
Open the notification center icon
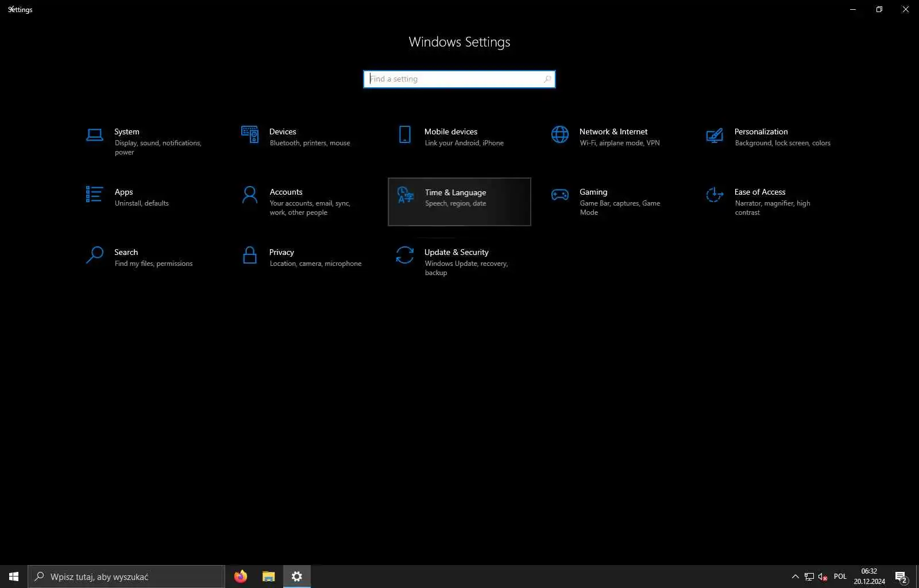click(901, 577)
